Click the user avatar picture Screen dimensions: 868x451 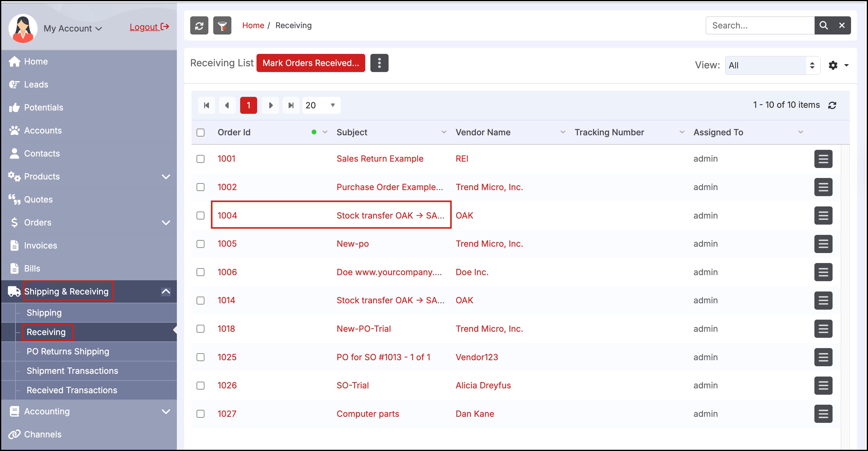coord(23,28)
